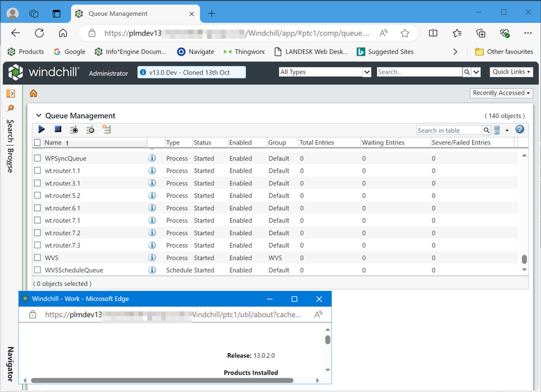Click browser refresh button
This screenshot has width=541, height=392.
[x=40, y=33]
